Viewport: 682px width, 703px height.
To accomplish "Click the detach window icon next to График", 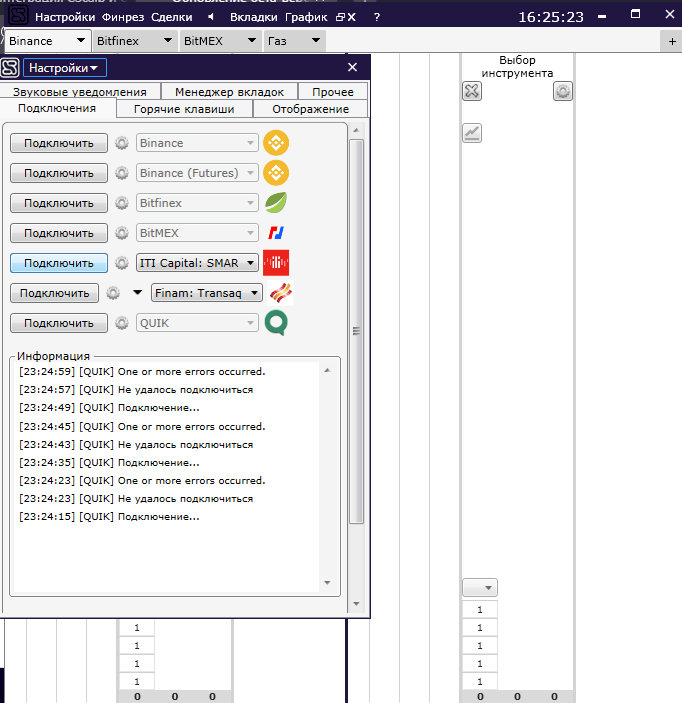I will pyautogui.click(x=340, y=17).
